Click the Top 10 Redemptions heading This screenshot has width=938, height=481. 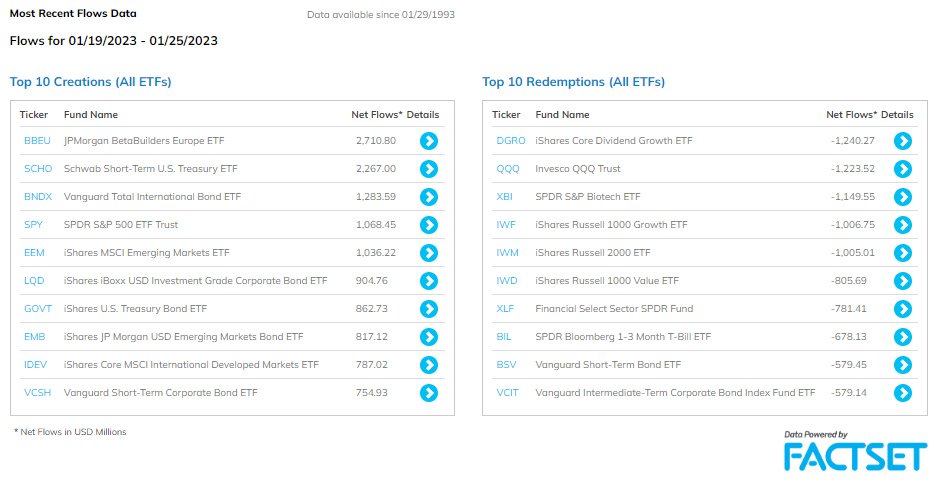(x=574, y=82)
